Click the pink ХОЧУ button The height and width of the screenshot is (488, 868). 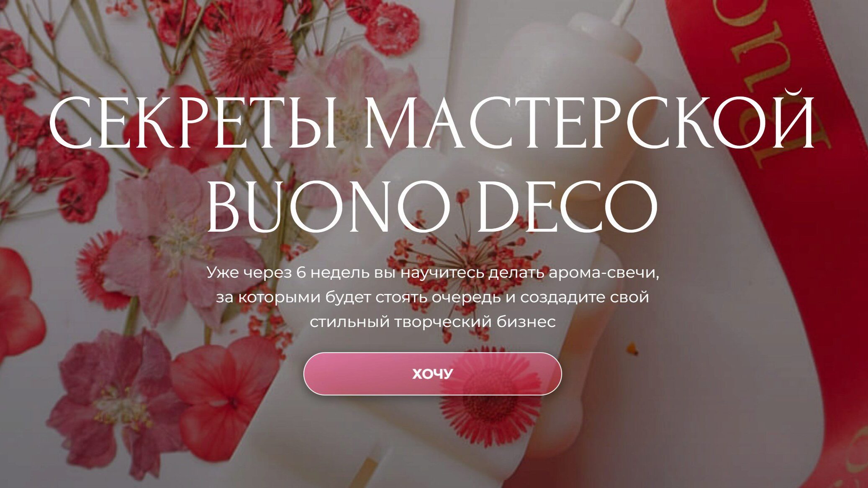click(x=432, y=373)
